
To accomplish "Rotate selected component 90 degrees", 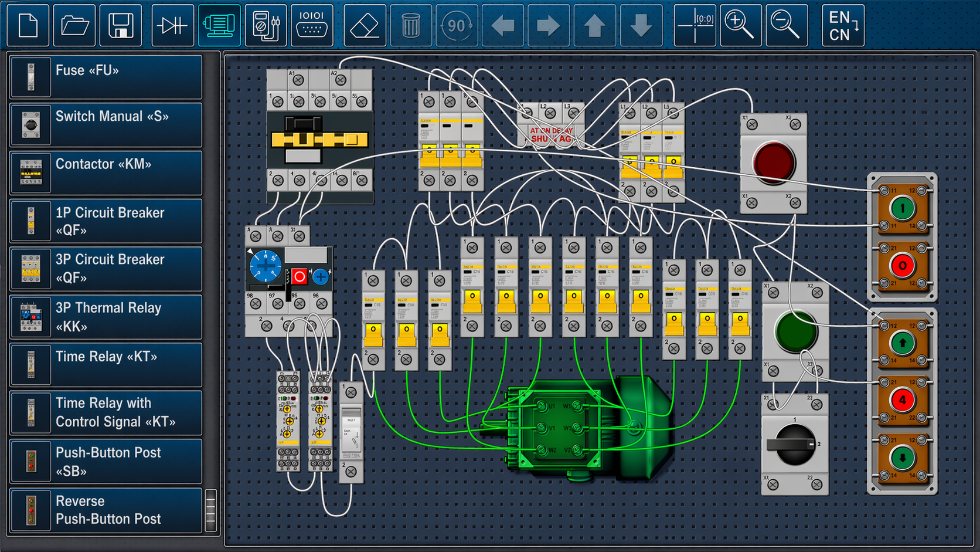I will [x=457, y=25].
